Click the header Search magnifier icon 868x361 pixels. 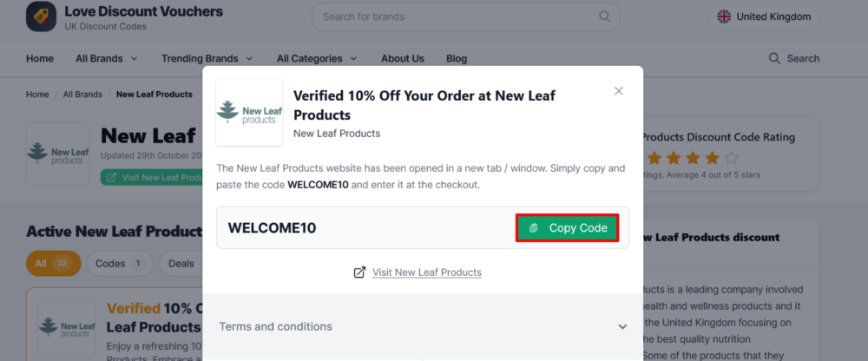774,58
